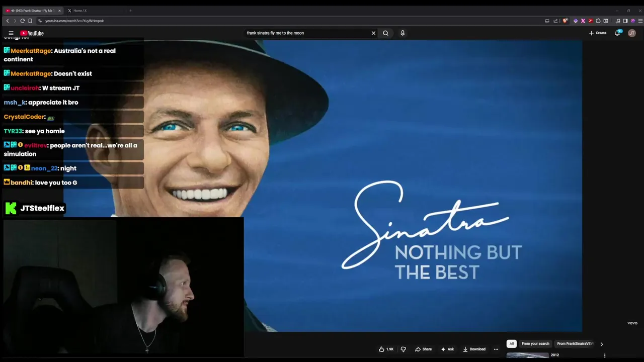The width and height of the screenshot is (644, 362).
Task: Open the Brave wallet/rewards purple icon
Action: pos(633,21)
